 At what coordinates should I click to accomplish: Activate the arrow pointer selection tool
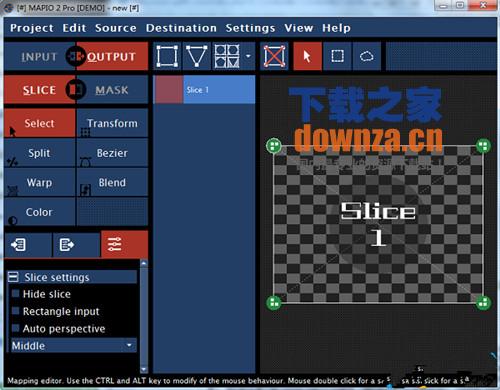(x=307, y=56)
